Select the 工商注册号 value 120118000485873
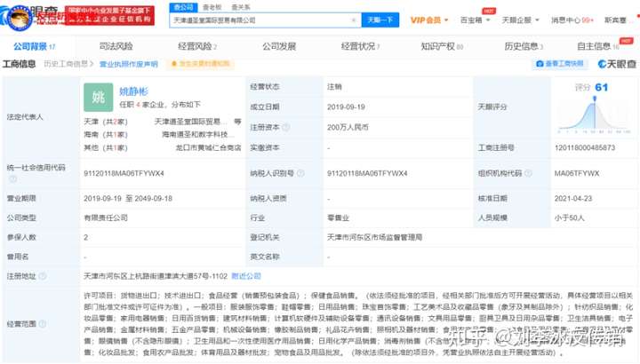The height and width of the screenshot is (364, 640). click(x=585, y=147)
